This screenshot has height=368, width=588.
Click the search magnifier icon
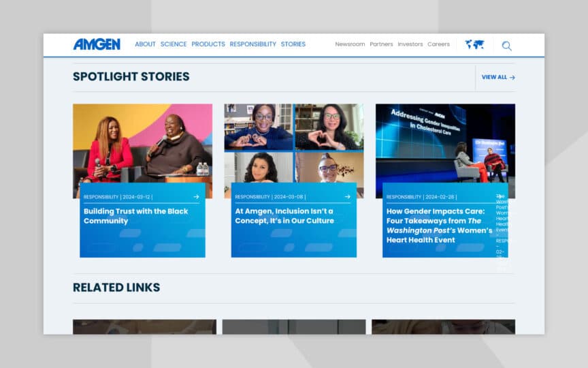pos(506,46)
